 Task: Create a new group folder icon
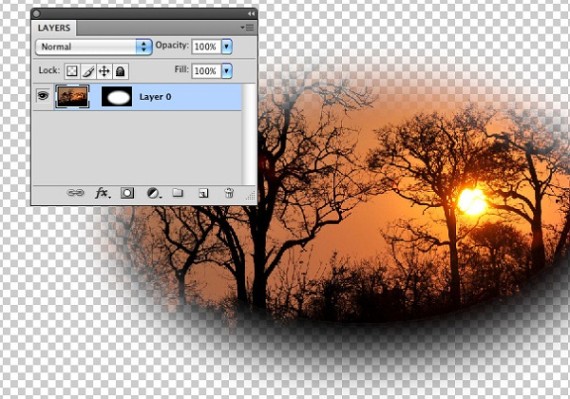177,192
